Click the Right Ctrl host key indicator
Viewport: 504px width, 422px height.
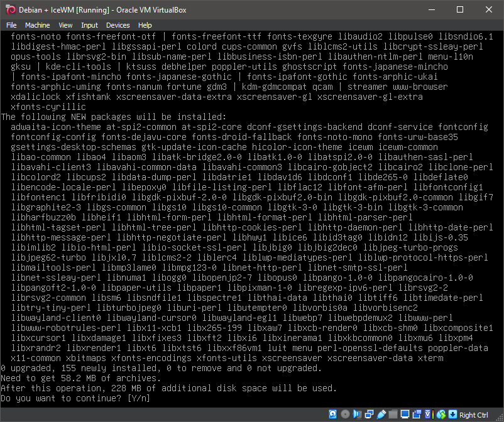(475, 414)
